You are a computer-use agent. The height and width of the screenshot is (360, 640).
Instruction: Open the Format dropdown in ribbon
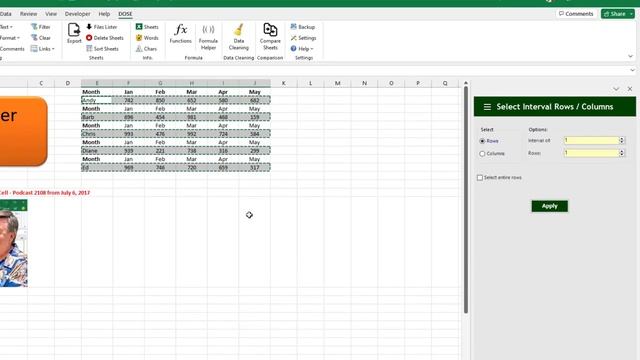point(10,38)
